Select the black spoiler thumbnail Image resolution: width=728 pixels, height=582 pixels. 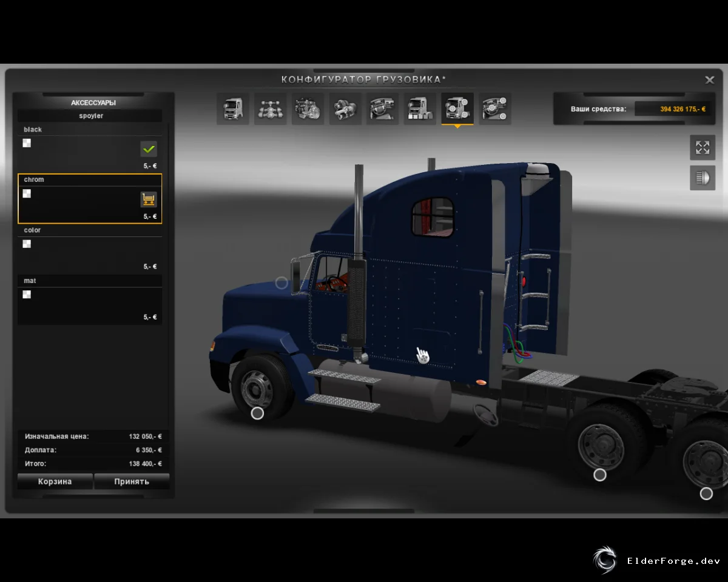(27, 143)
